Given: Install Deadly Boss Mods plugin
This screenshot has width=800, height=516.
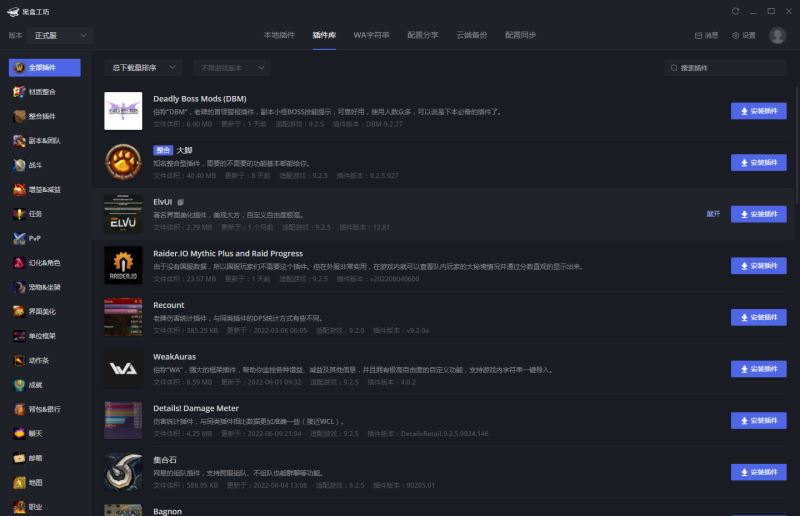Looking at the screenshot, I should pos(759,111).
